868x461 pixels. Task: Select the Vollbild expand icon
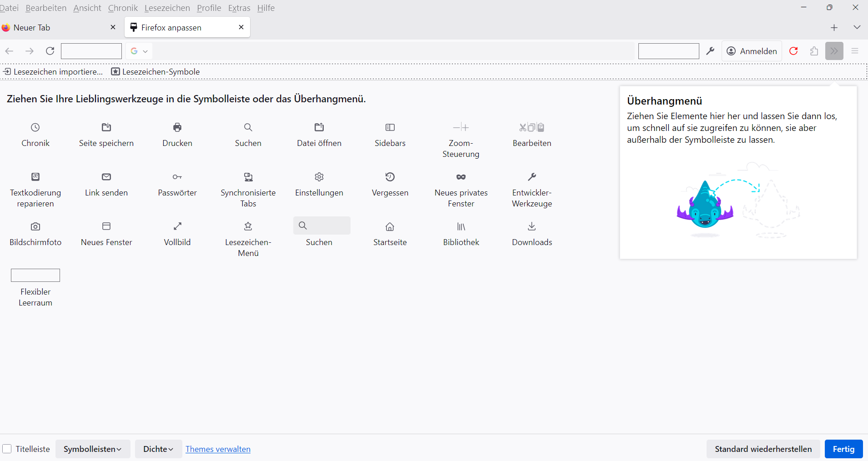177,226
